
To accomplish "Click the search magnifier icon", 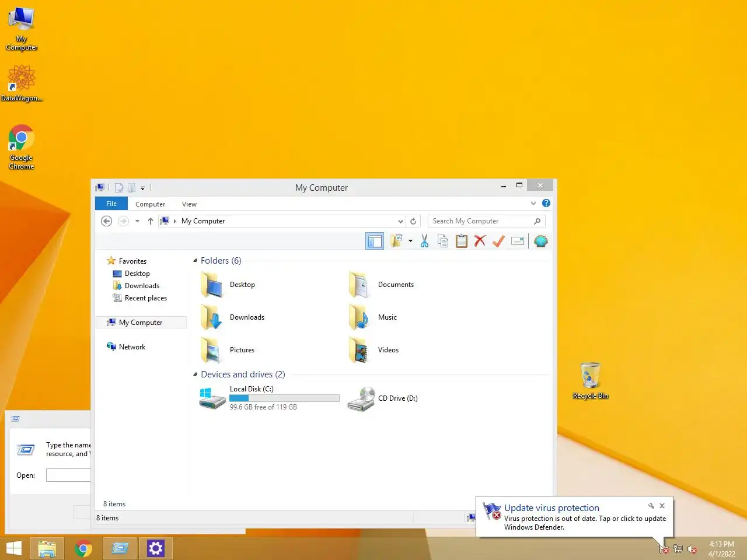I will click(x=537, y=221).
